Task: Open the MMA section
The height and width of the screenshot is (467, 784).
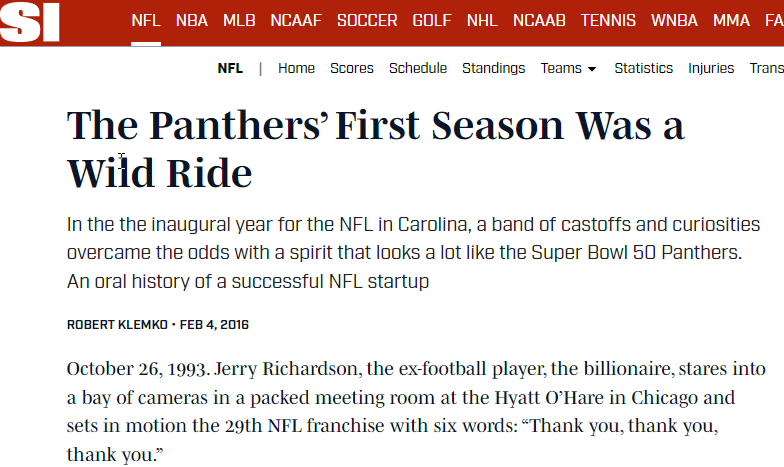Action: [x=731, y=20]
